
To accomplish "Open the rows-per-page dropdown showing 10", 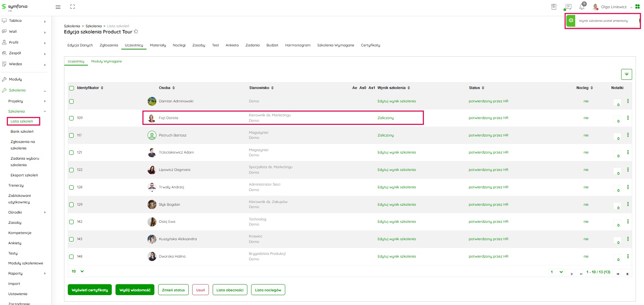I will [x=78, y=271].
